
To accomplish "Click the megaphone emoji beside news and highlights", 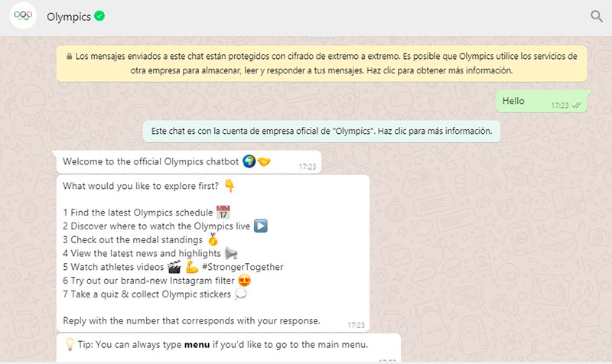I will tap(231, 253).
